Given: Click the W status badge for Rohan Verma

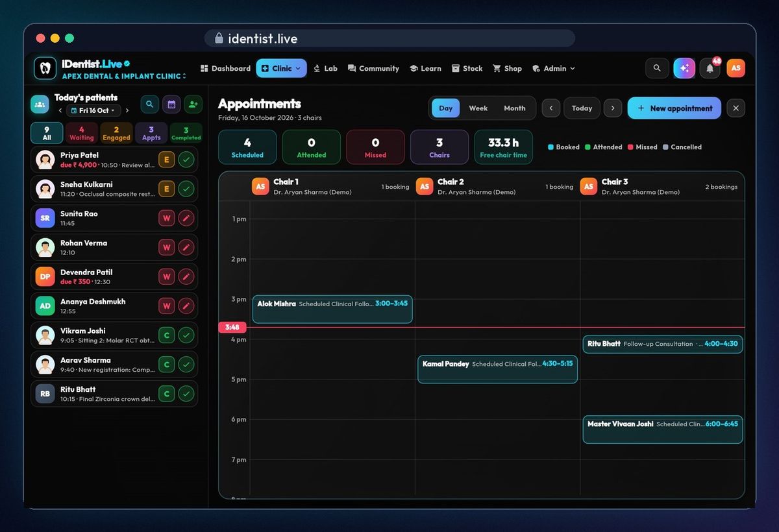Looking at the screenshot, I should 166,247.
